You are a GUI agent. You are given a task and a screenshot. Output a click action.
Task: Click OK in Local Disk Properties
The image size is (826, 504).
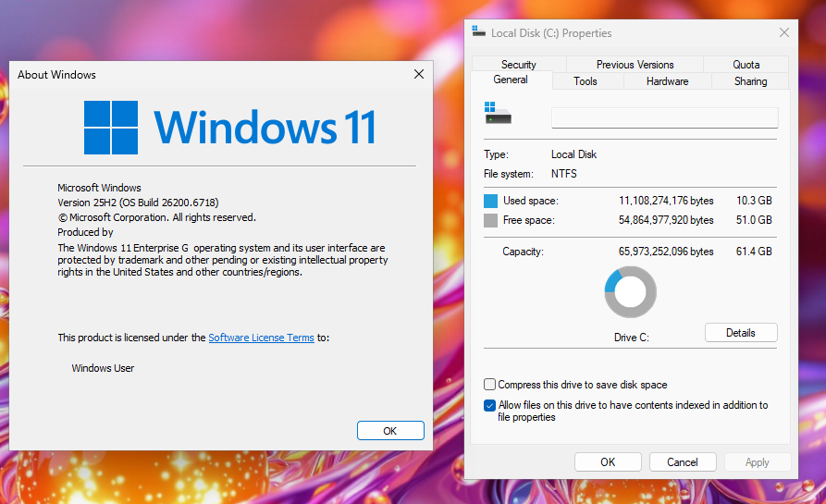click(608, 461)
